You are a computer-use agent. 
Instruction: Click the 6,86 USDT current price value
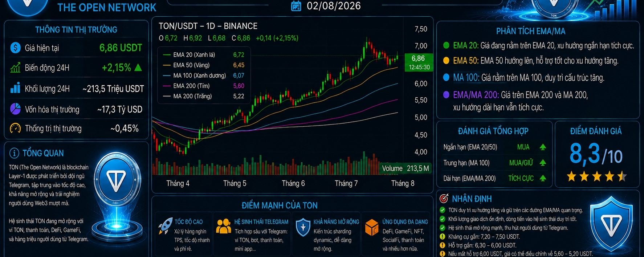(x=121, y=48)
